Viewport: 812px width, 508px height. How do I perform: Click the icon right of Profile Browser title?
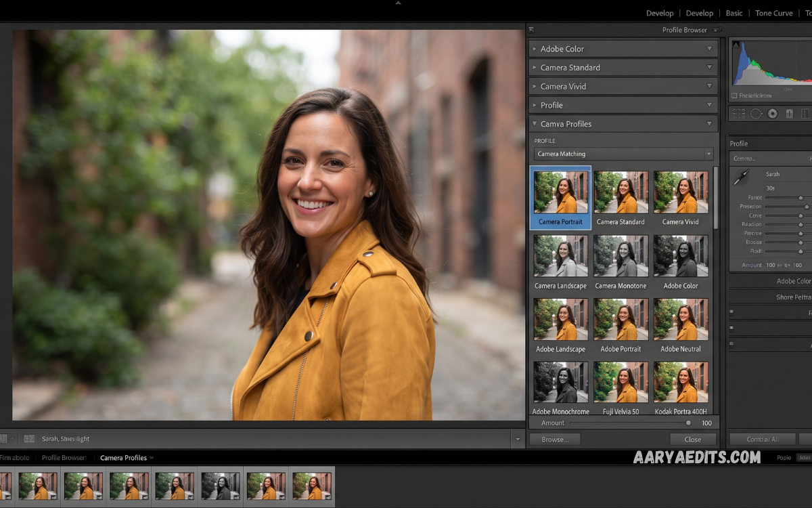coord(717,30)
